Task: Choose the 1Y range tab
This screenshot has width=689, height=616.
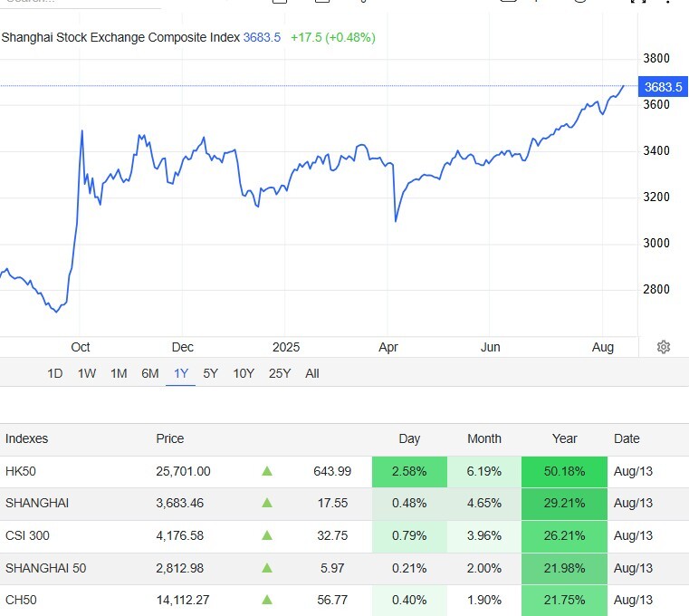Action: click(180, 374)
